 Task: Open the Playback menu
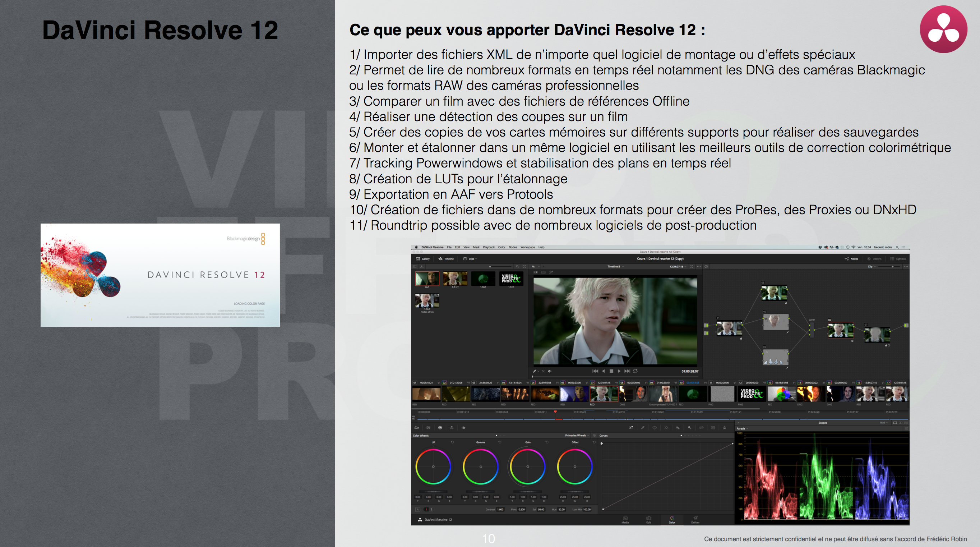pos(489,247)
